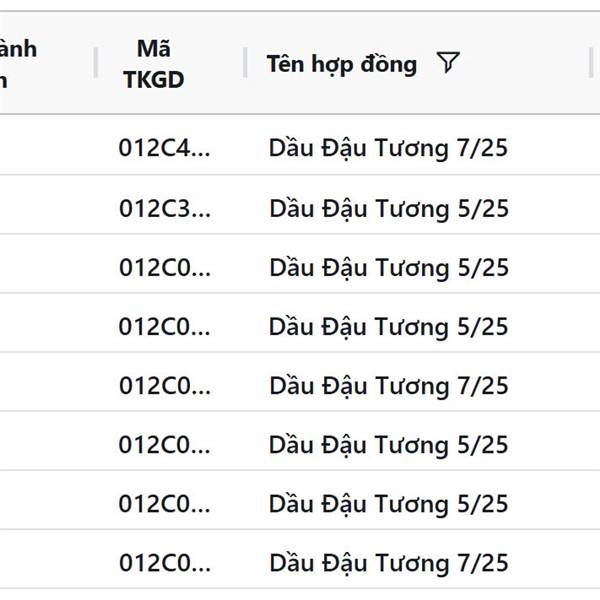
Task: Select the 012C3... account code cell
Action: (x=165, y=209)
